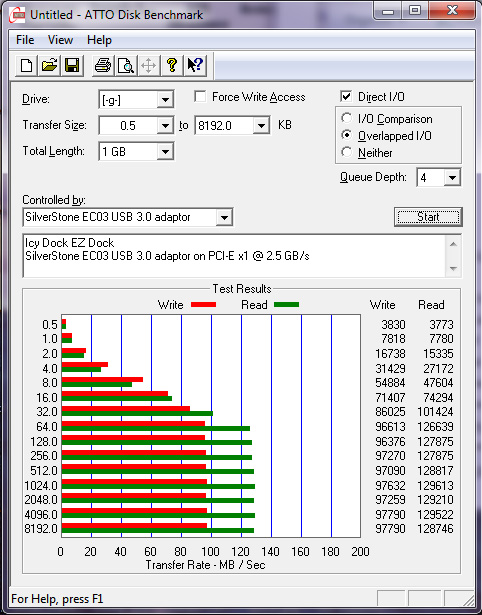
Task: Open a benchmark file with folder icon
Action: [49, 65]
